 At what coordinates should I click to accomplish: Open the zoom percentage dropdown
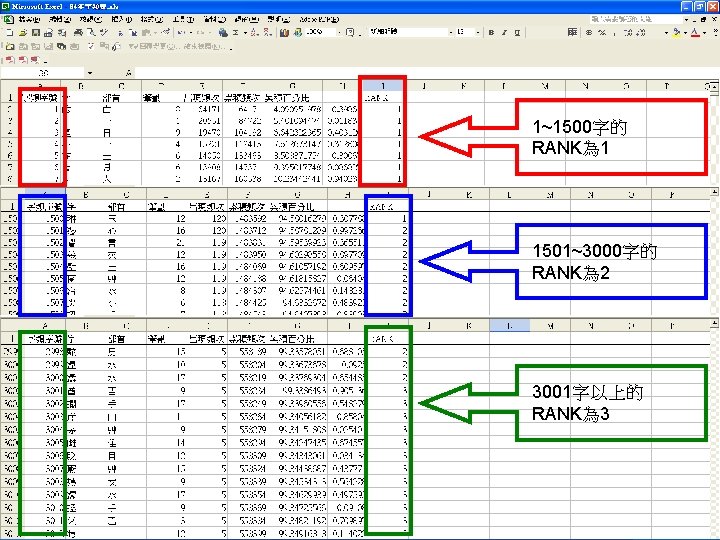click(x=339, y=33)
